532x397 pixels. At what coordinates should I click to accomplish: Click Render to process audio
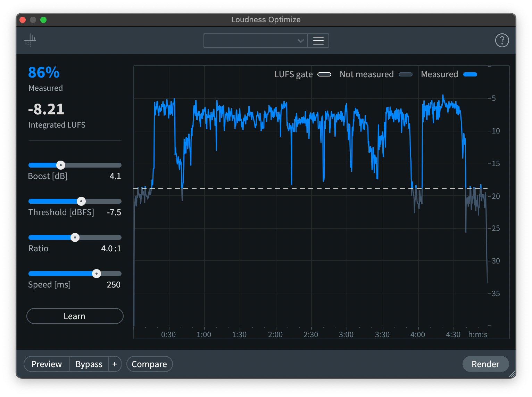[485, 364]
